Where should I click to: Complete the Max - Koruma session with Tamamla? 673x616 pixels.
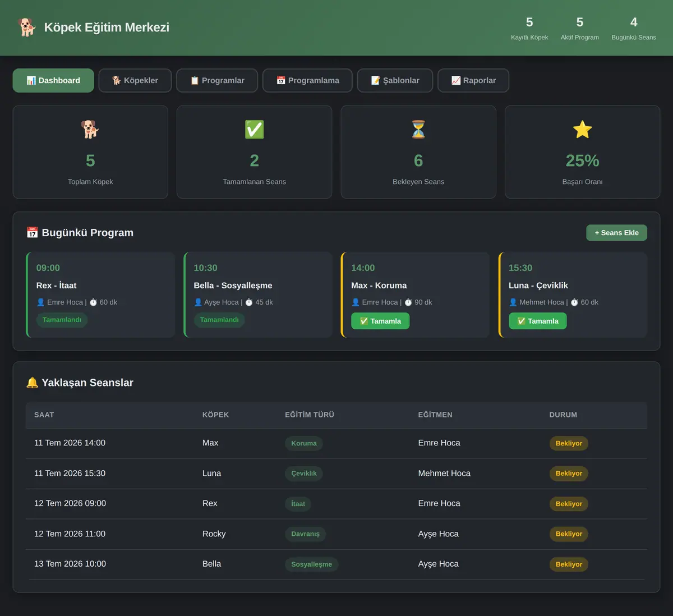(380, 321)
